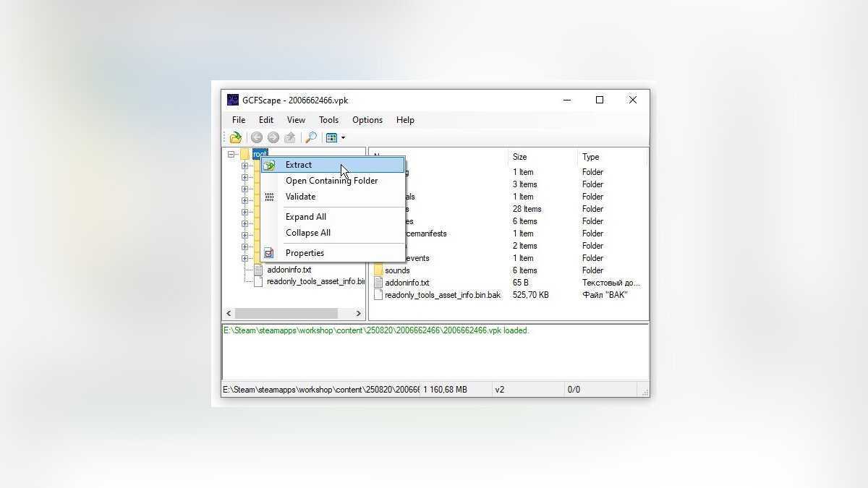Viewport: 868px width, 488px height.
Task: Click the sounds folder icon in file list
Action: coord(378,270)
